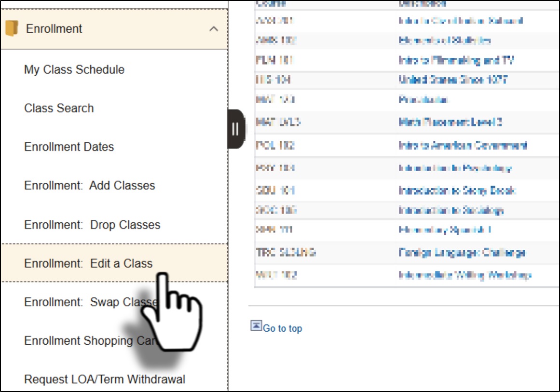Go to Enrollment: Add Classes

click(x=90, y=186)
